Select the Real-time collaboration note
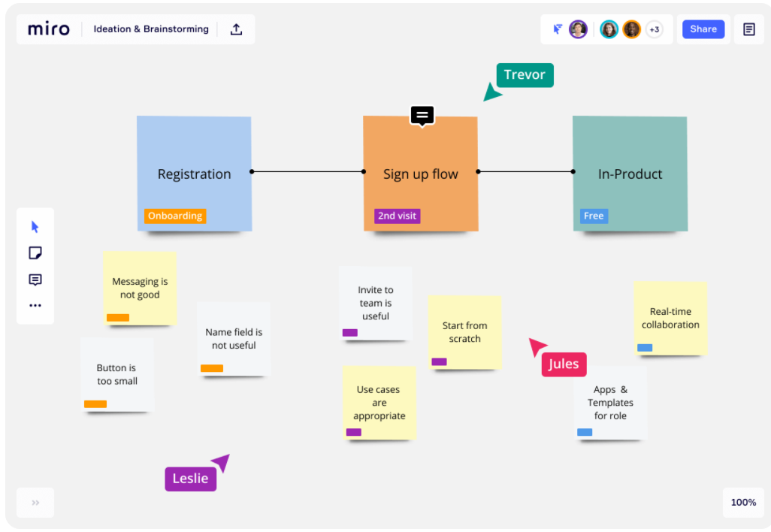The width and height of the screenshot is (771, 532). click(670, 317)
